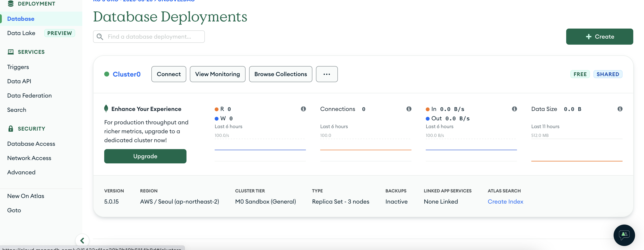Viewport: 644px width, 250px height.
Task: Open Advanced security settings
Action: [x=21, y=172]
